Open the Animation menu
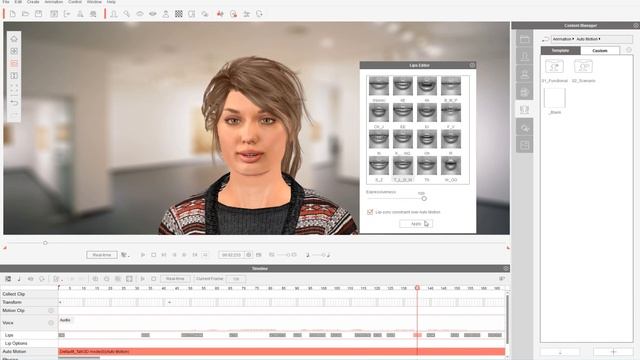This screenshot has height=360, width=640. (x=53, y=2)
